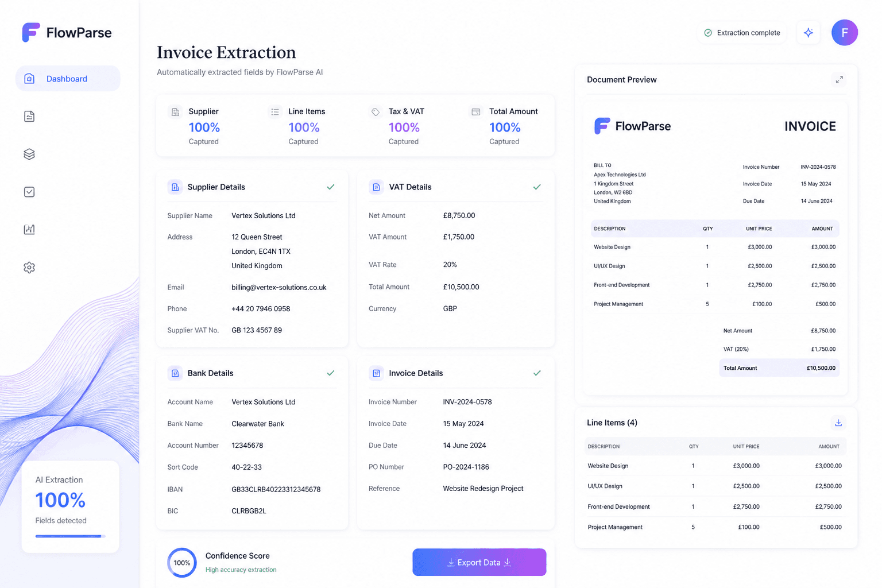Select the Supplier Name Vertex Solutions Ltd value
Screen dimensions: 882x588
click(264, 216)
